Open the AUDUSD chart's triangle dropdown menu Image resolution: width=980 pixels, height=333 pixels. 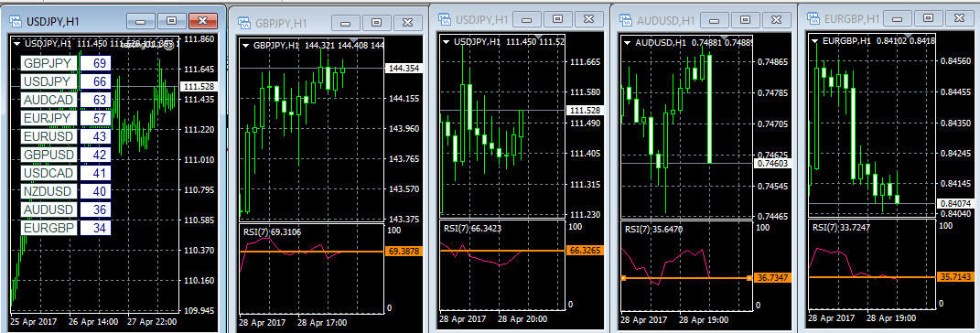[628, 43]
